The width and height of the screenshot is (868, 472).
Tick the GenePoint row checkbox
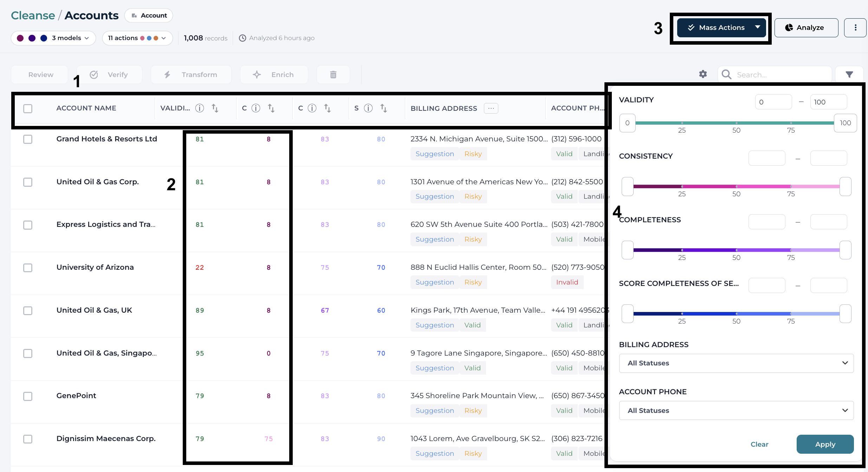[28, 396]
